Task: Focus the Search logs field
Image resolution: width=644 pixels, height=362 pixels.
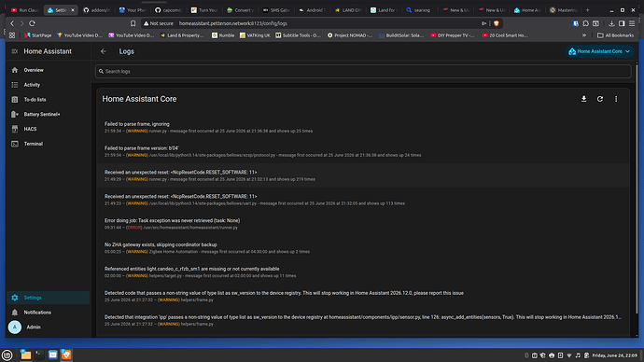Action: point(363,72)
